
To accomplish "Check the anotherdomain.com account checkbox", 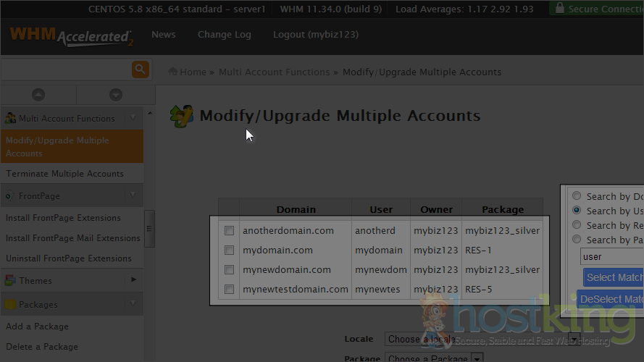I will (x=229, y=231).
